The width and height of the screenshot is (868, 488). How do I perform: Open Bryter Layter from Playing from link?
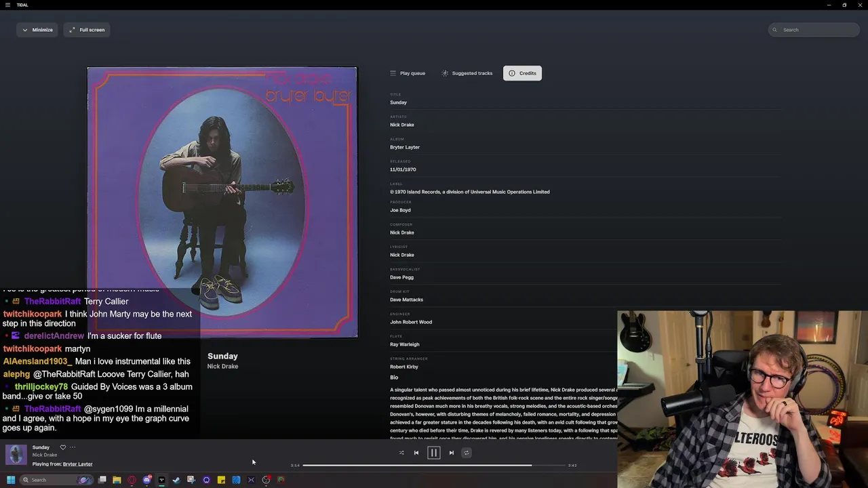point(77,464)
